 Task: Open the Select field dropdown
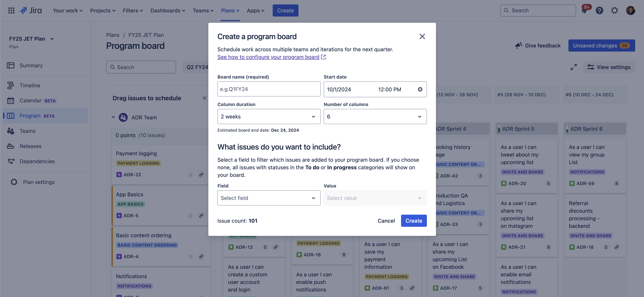click(x=269, y=198)
